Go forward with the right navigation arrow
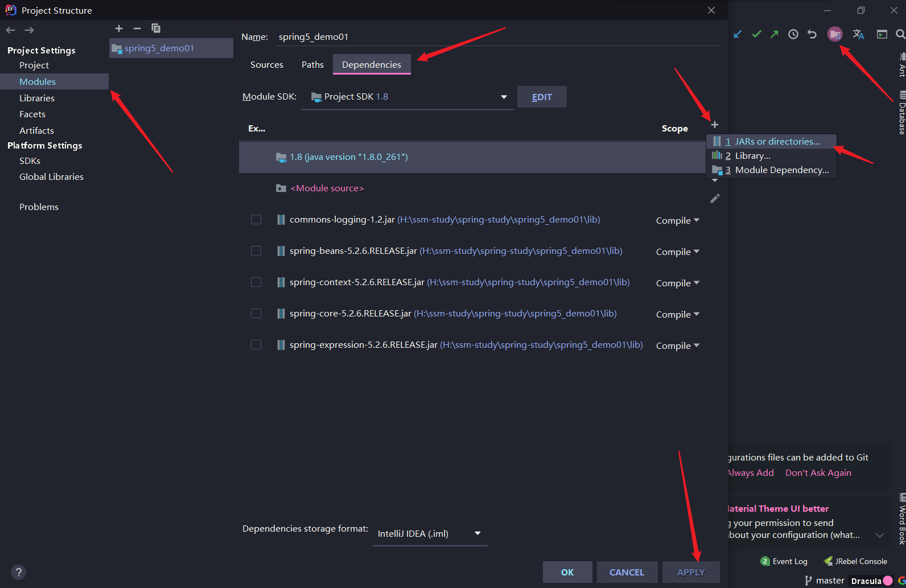Viewport: 906px width, 588px height. [30, 30]
